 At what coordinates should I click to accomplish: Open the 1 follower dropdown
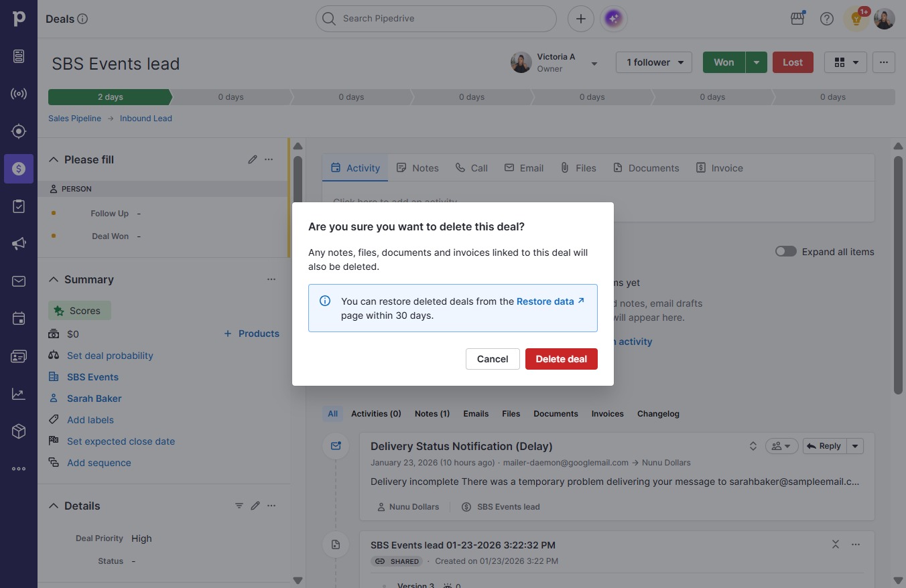(654, 62)
